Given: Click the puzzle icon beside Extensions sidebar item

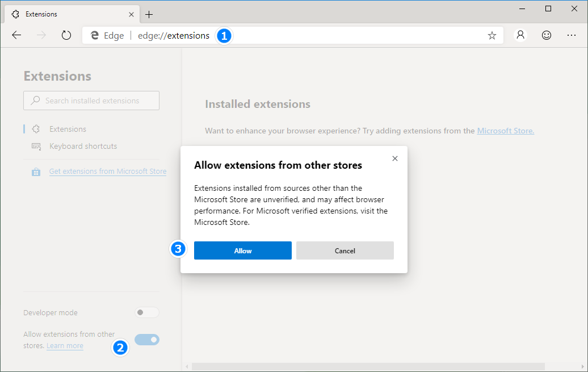Looking at the screenshot, I should (36, 129).
